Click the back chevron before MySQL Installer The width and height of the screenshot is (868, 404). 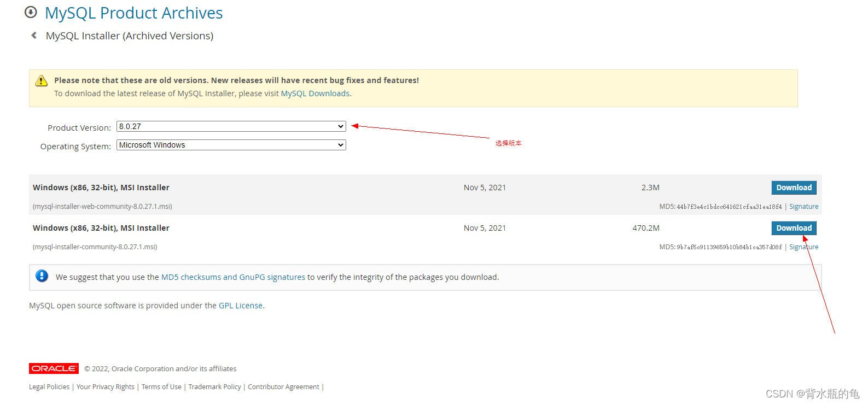coord(34,36)
